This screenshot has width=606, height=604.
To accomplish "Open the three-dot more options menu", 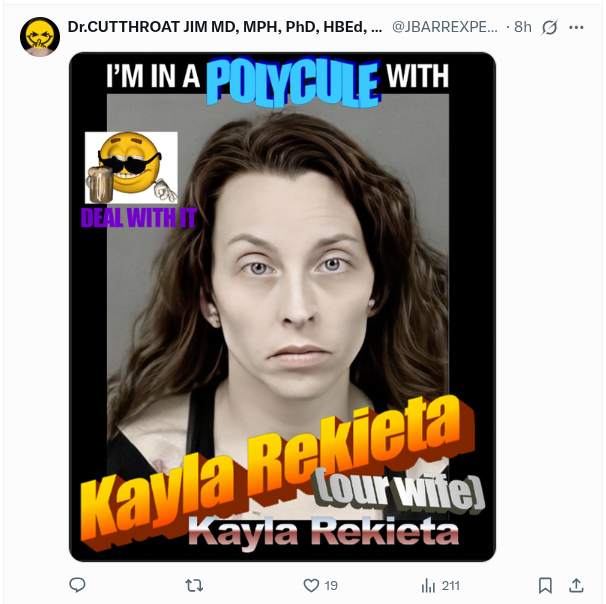I will click(576, 27).
